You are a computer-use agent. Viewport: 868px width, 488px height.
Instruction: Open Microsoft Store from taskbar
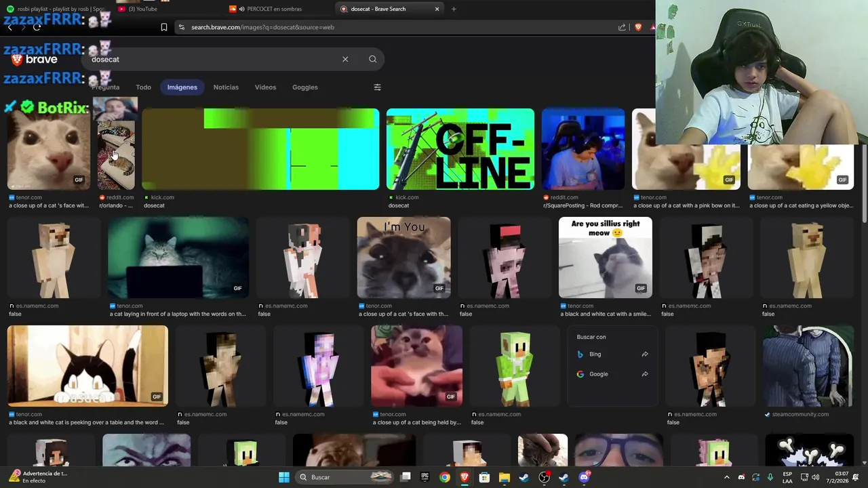click(484, 477)
